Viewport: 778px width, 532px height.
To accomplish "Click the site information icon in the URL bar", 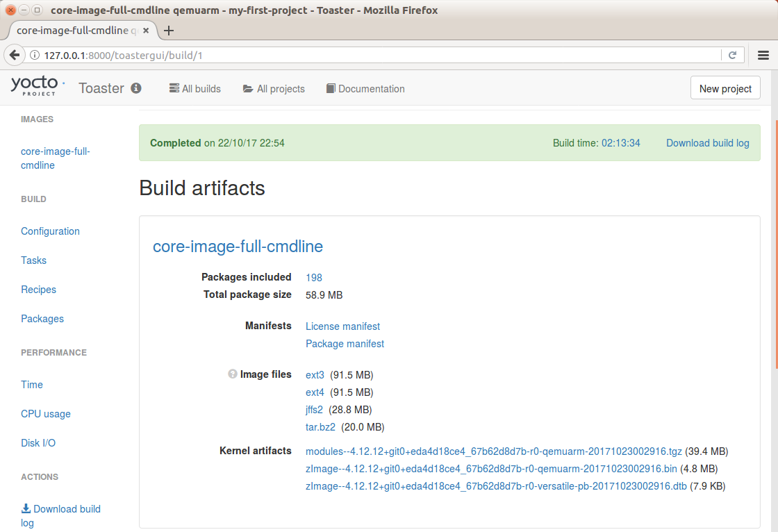I will pos(35,55).
